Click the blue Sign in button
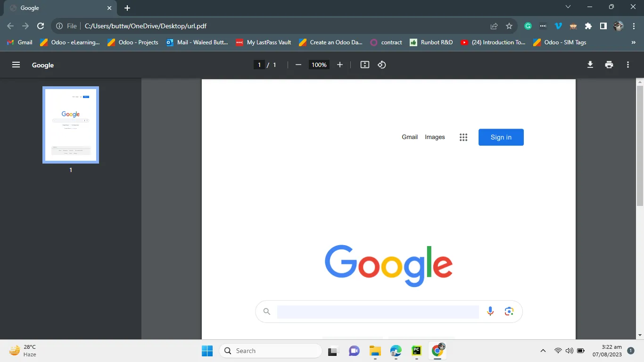 pyautogui.click(x=501, y=137)
